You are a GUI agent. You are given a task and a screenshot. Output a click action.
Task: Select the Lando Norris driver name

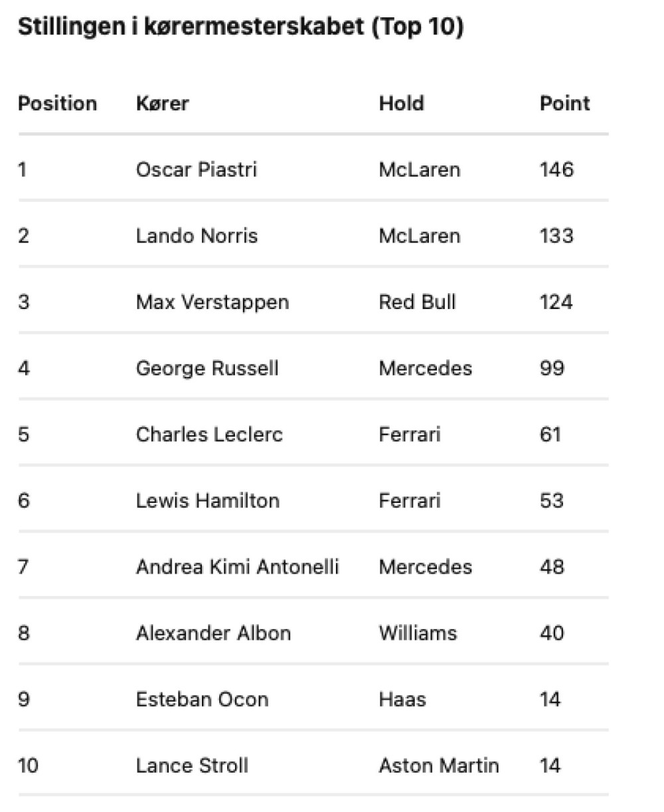tap(197, 236)
